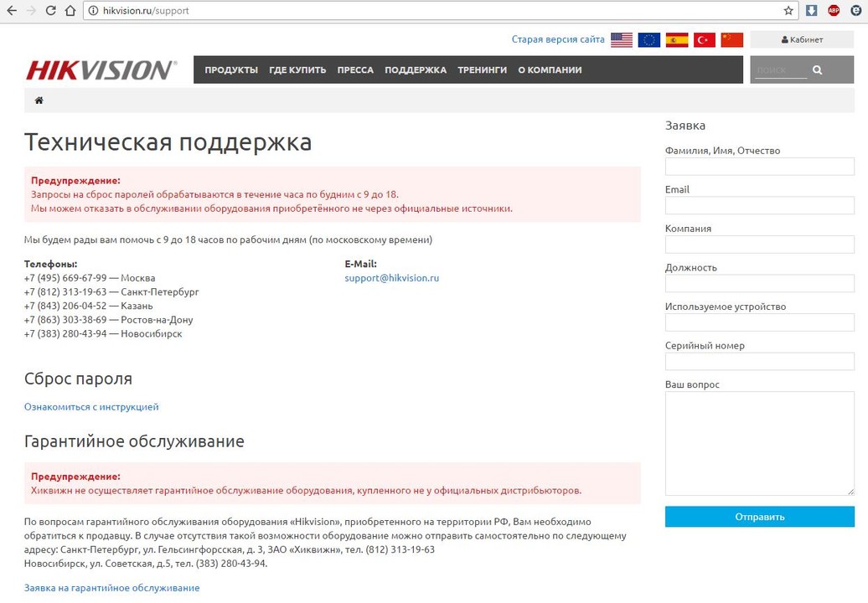Focus the Компания input field
This screenshot has width=868, height=603.
coord(759,245)
